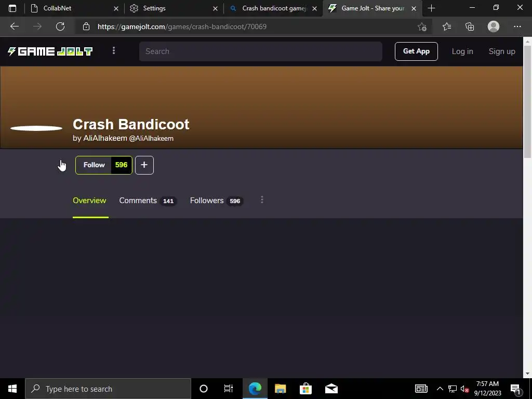Viewport: 532px width, 399px height.
Task: Open a new browser tab
Action: pyautogui.click(x=431, y=8)
